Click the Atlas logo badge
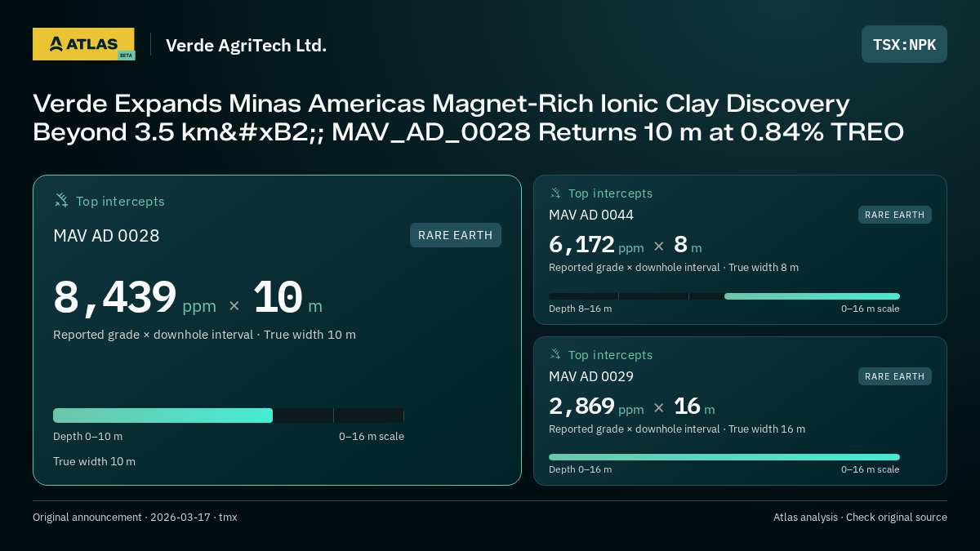The height and width of the screenshot is (551, 980). pyautogui.click(x=83, y=44)
